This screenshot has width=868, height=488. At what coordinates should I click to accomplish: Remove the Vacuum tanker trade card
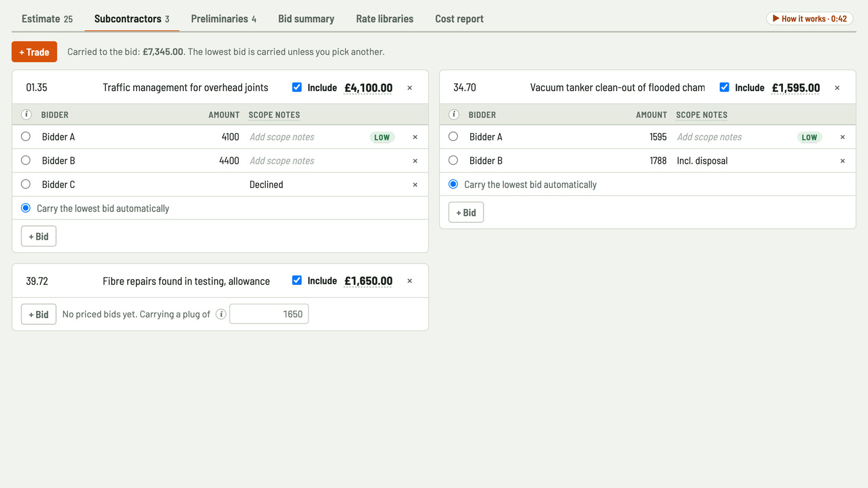(x=837, y=88)
